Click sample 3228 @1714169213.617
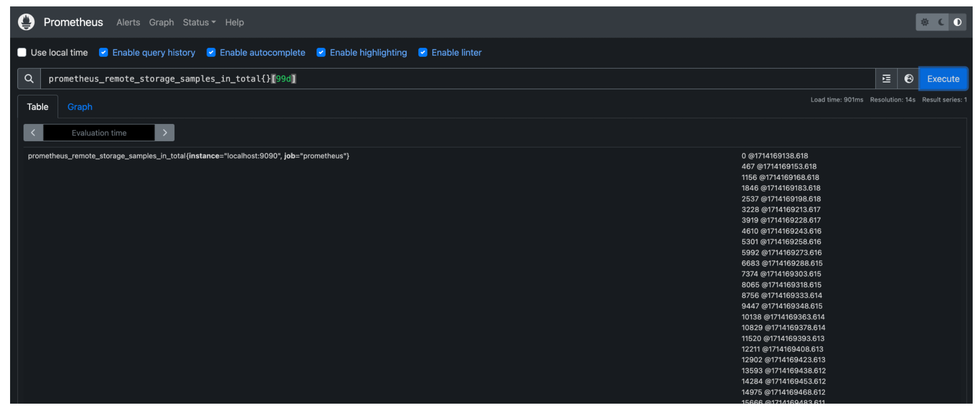Screen dimensions: 980x411 [781, 210]
